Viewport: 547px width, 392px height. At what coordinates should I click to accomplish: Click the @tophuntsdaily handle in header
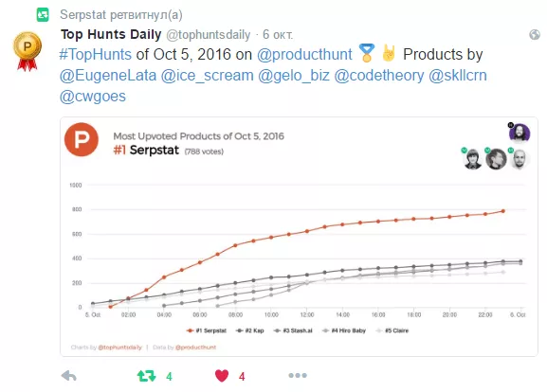click(209, 34)
